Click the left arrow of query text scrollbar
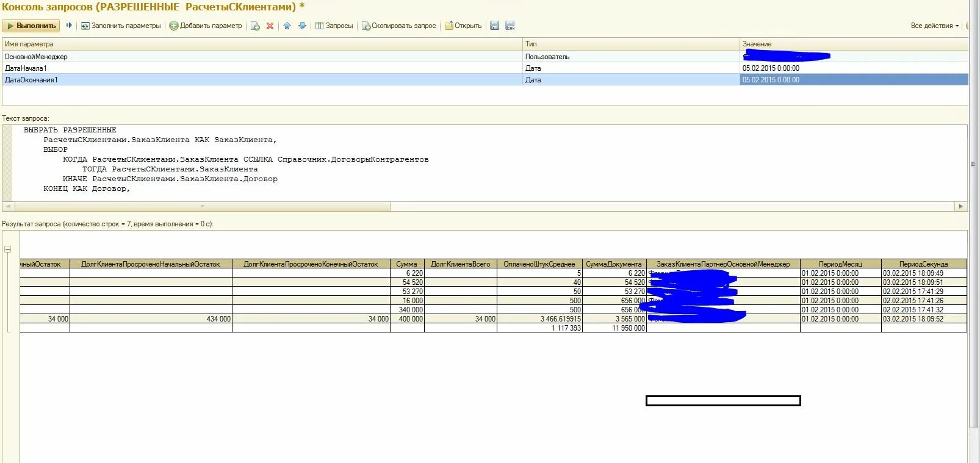 coord(8,206)
